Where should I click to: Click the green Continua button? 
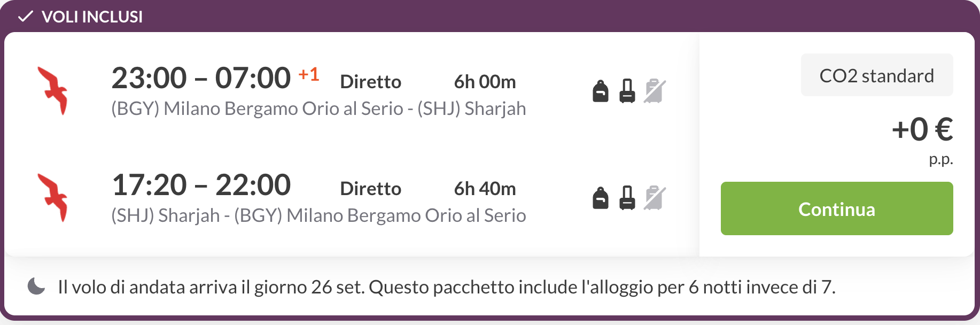click(x=837, y=208)
